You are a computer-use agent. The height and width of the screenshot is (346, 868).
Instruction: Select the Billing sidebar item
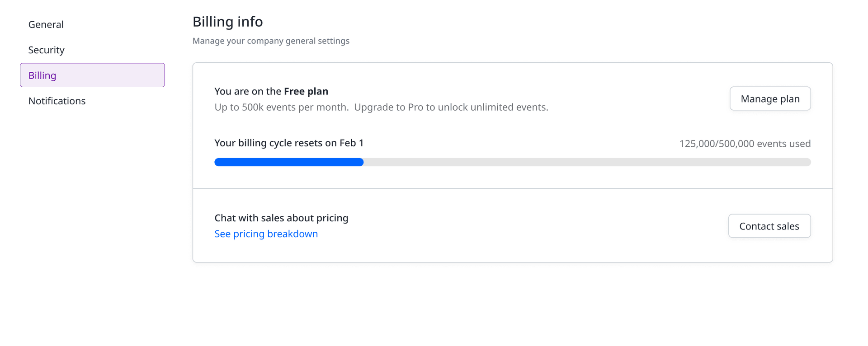pos(92,75)
